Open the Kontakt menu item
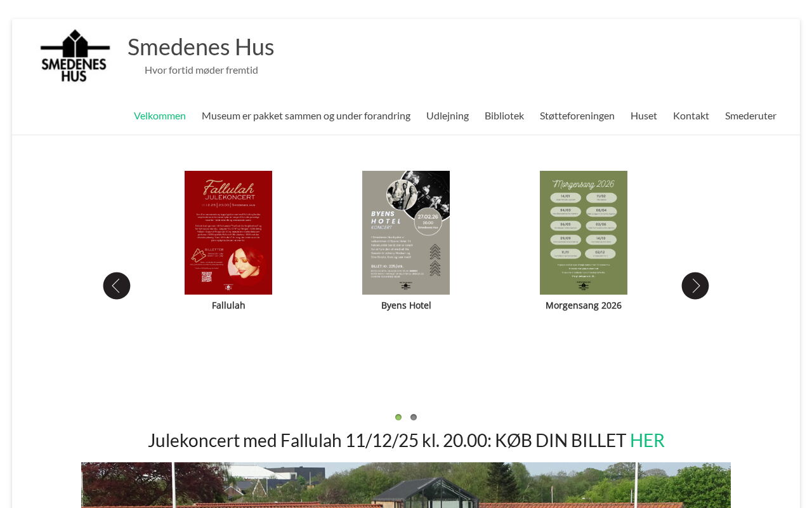812x508 pixels. (x=691, y=116)
